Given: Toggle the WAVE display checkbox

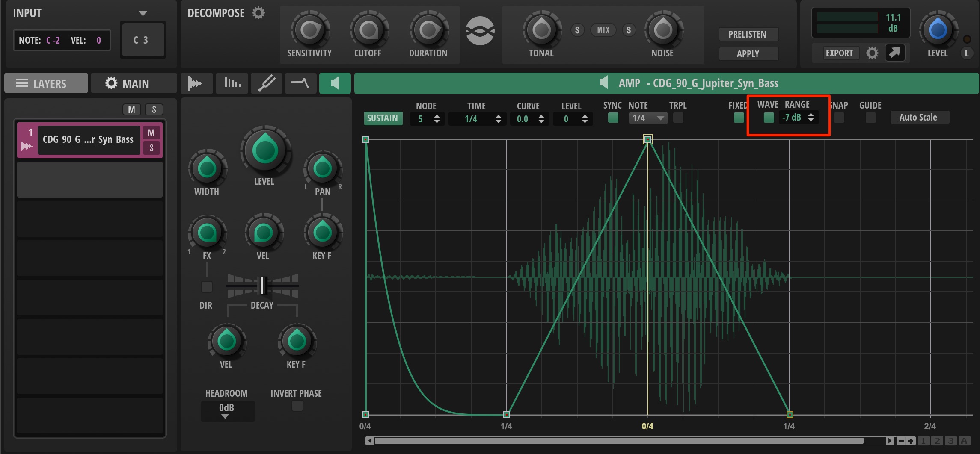Looking at the screenshot, I should pos(769,118).
